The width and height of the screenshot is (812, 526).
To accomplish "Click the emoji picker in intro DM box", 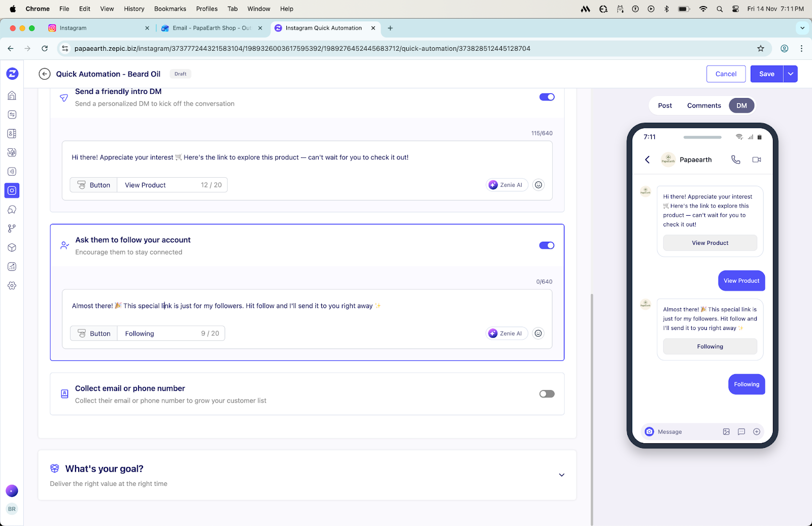I will (x=538, y=185).
